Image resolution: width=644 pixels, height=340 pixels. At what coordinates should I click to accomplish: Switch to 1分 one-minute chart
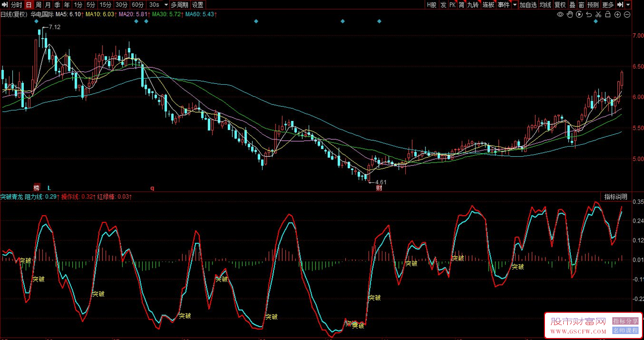(x=78, y=4)
